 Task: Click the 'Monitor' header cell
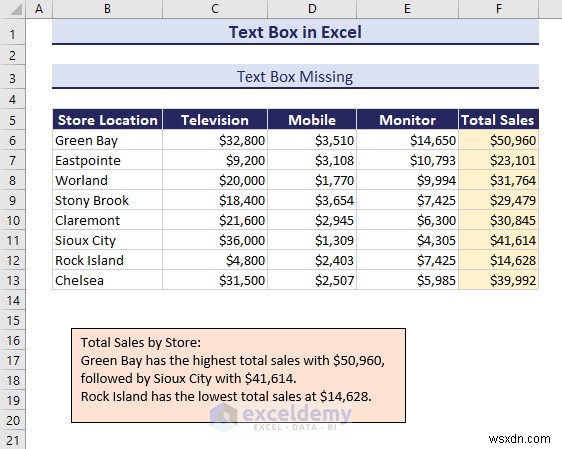pos(408,119)
